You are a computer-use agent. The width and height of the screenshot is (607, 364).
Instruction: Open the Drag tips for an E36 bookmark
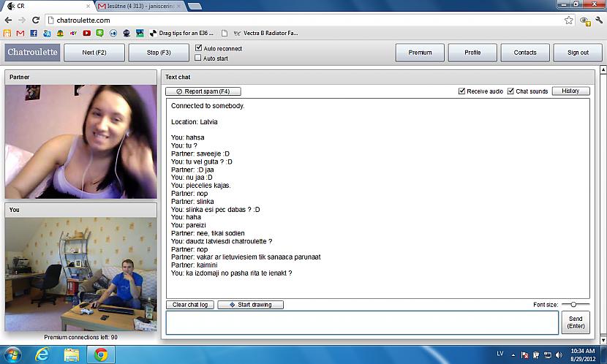pos(181,34)
